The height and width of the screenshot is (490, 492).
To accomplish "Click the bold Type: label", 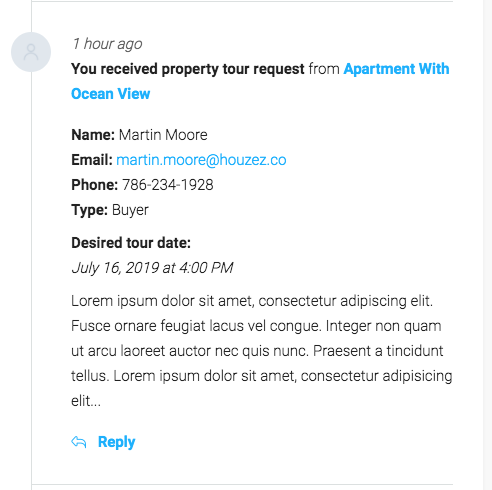I will click(89, 210).
